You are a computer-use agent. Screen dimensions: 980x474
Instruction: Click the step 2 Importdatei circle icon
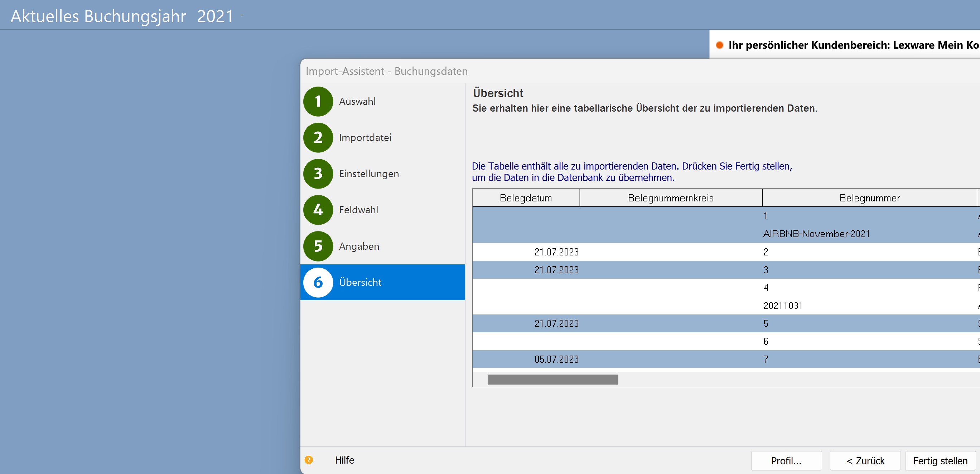click(318, 138)
